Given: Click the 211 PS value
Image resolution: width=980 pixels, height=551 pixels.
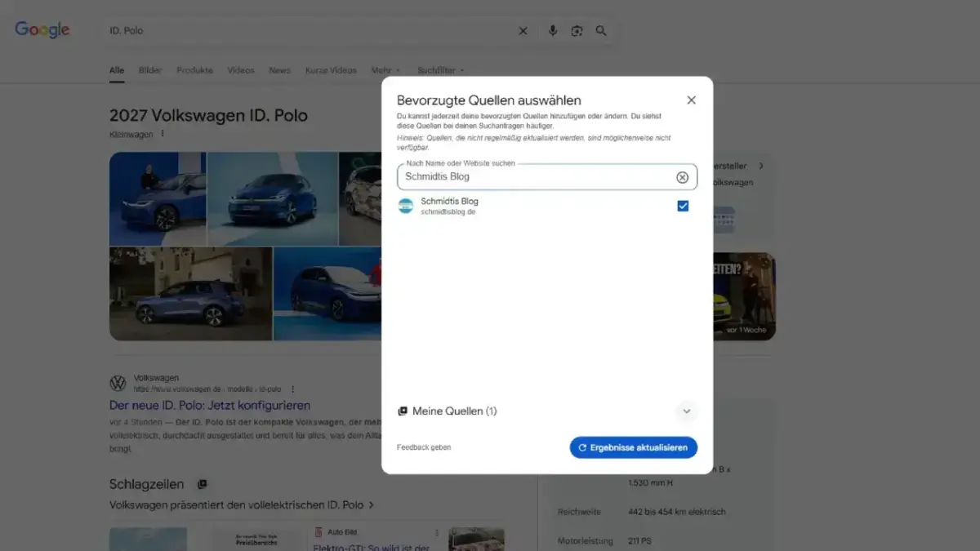Looking at the screenshot, I should click(639, 540).
